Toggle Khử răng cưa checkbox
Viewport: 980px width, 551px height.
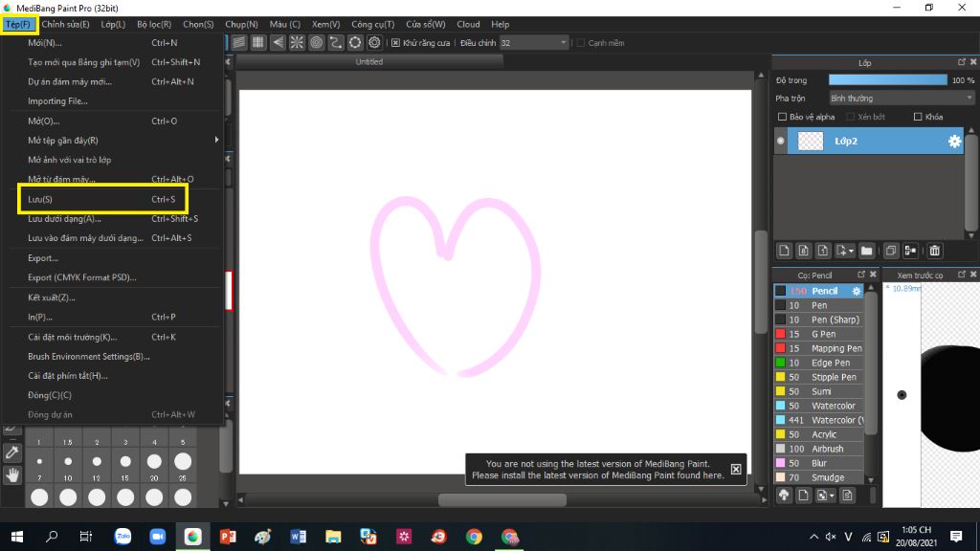click(395, 42)
